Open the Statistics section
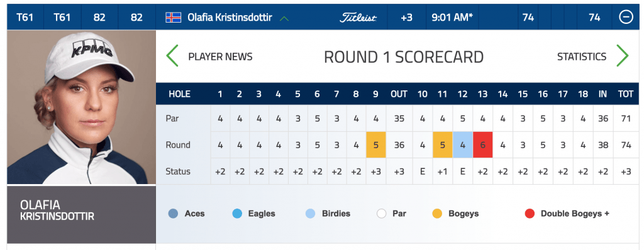 (x=582, y=57)
